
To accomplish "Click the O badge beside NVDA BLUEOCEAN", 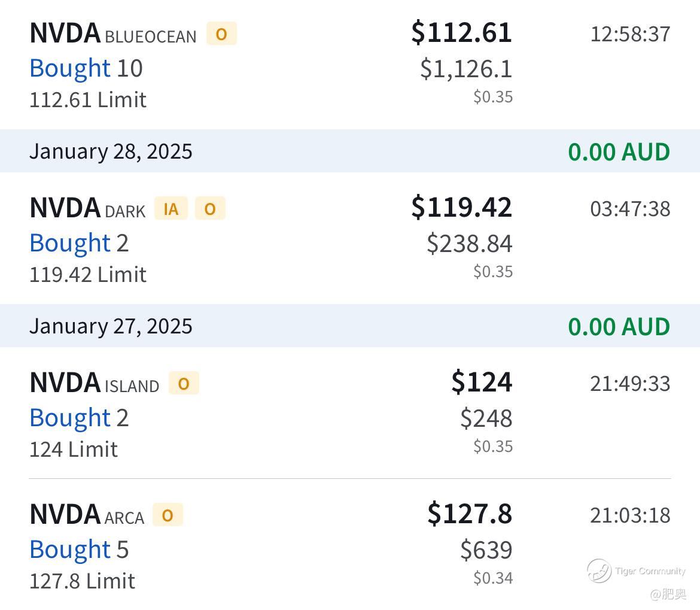I will (221, 34).
